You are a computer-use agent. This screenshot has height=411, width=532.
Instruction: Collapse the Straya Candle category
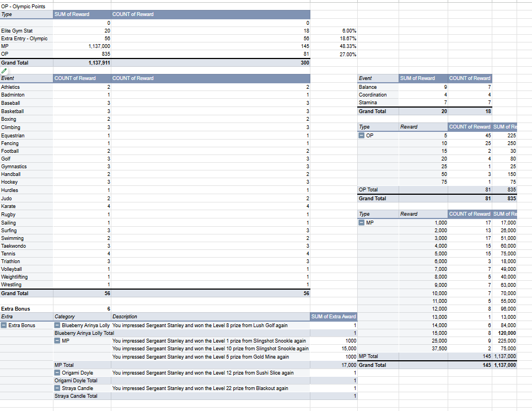coord(57,388)
